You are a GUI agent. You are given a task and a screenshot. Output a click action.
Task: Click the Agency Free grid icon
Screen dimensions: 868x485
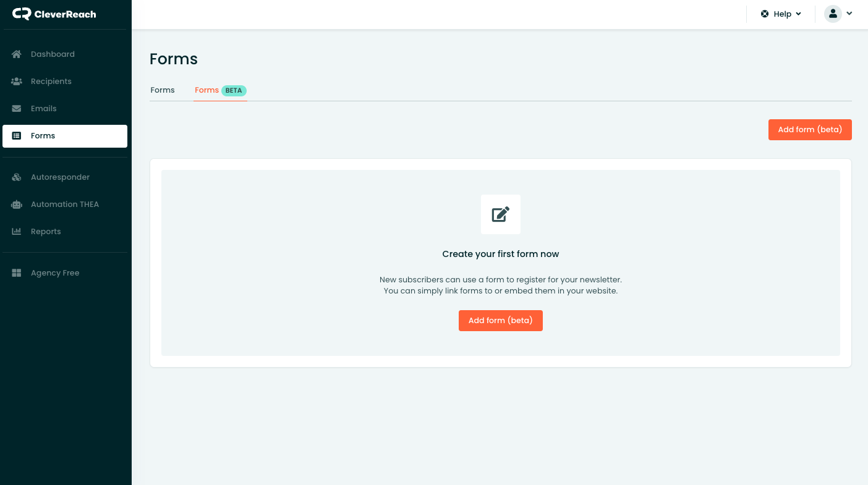coord(17,273)
